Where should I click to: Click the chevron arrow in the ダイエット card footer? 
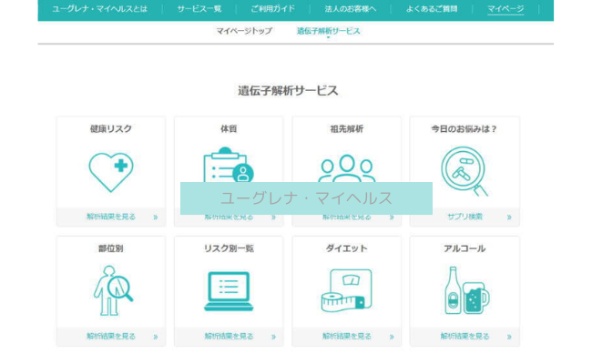(x=392, y=337)
